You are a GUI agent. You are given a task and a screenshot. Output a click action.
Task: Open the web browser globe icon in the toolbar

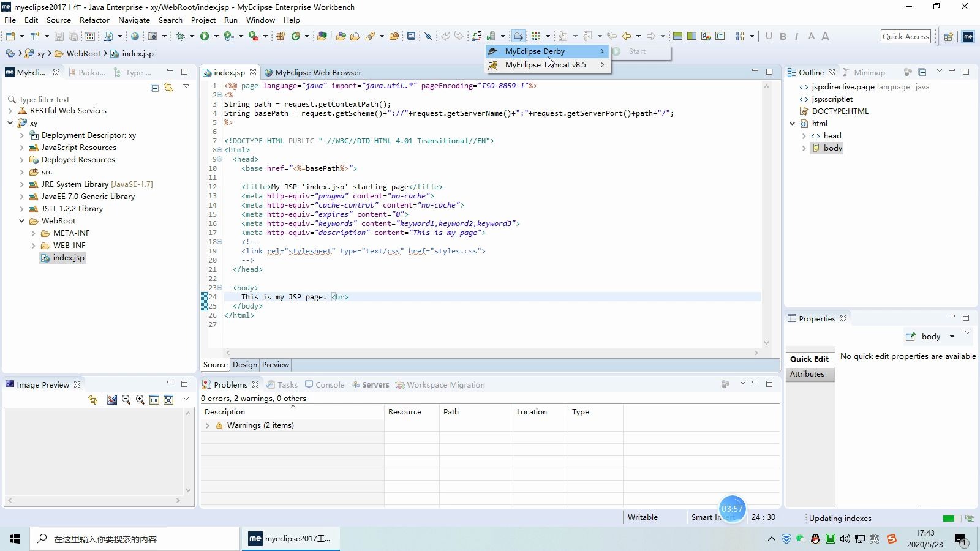pos(135,36)
